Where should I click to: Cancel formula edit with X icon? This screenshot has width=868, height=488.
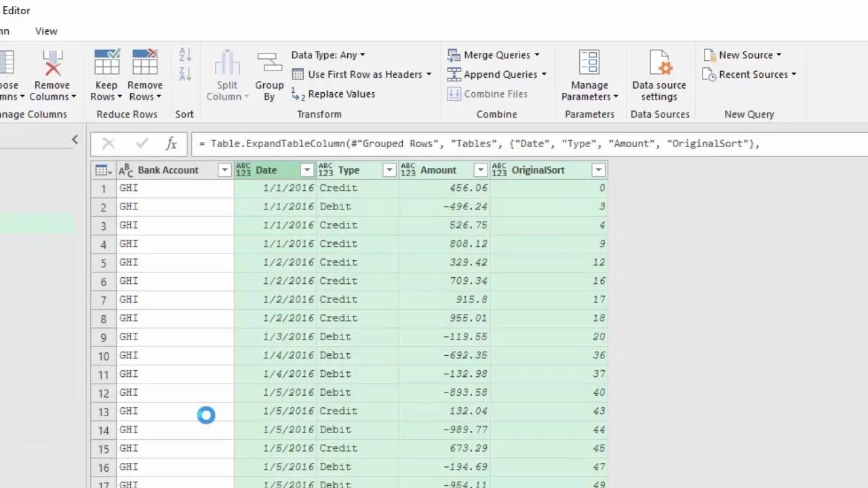point(108,143)
